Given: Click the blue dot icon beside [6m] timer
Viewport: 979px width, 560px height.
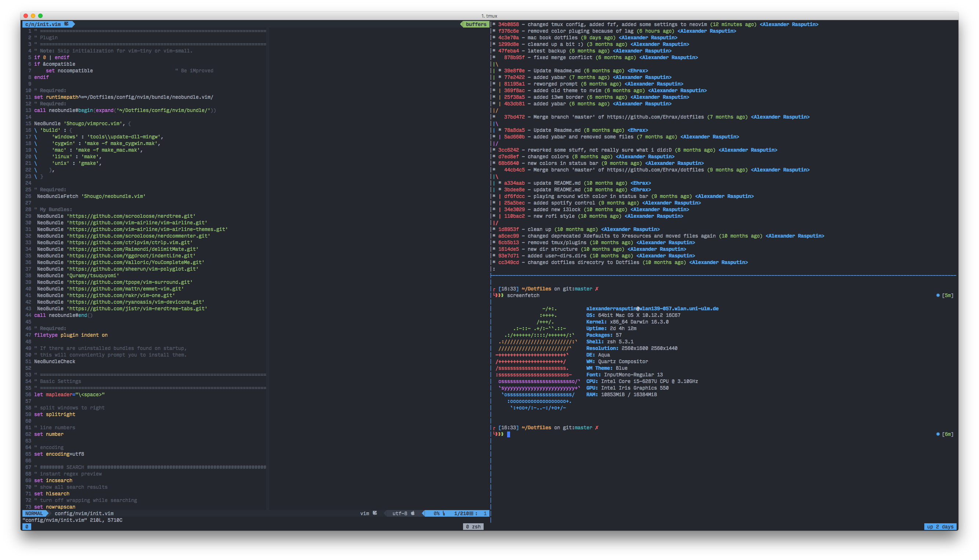Looking at the screenshot, I should point(938,434).
